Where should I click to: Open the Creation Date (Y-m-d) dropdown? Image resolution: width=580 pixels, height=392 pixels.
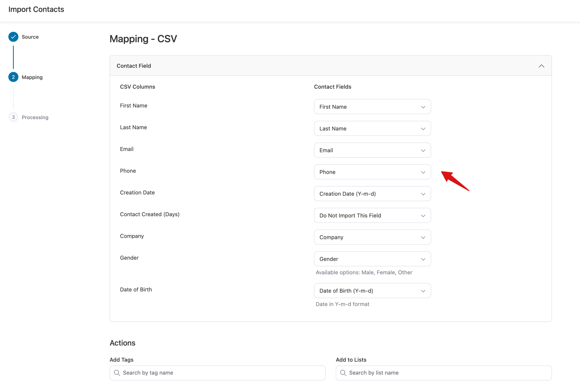tap(372, 194)
